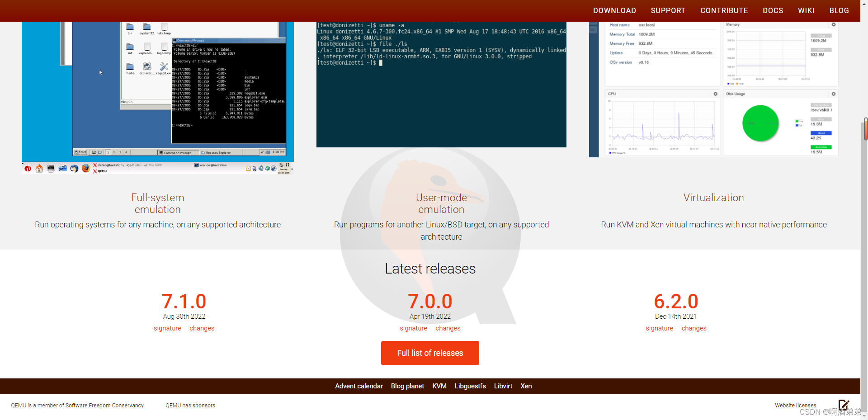Open the Advent calendar footer link
The height and width of the screenshot is (420, 868).
point(359,386)
